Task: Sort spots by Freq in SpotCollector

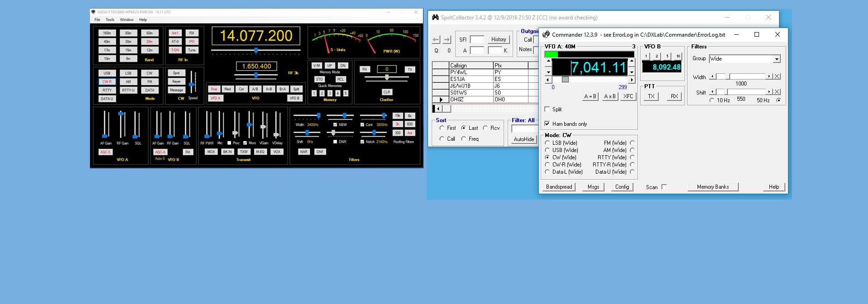Action: coord(464,139)
